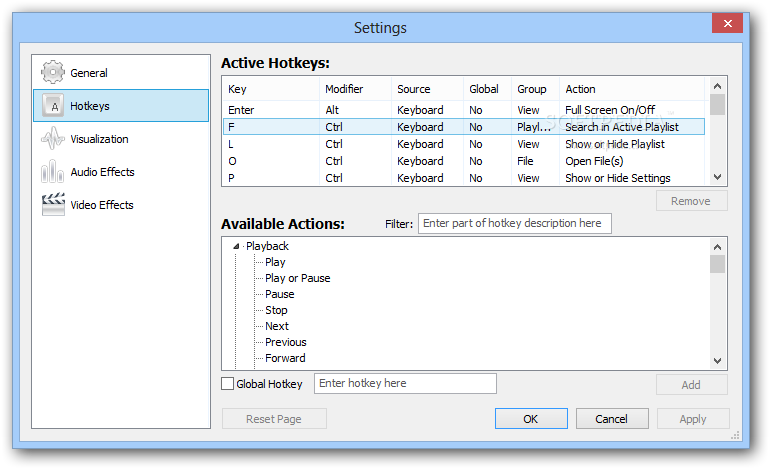
Task: Click the Filter hotkey description field
Action: pos(515,223)
